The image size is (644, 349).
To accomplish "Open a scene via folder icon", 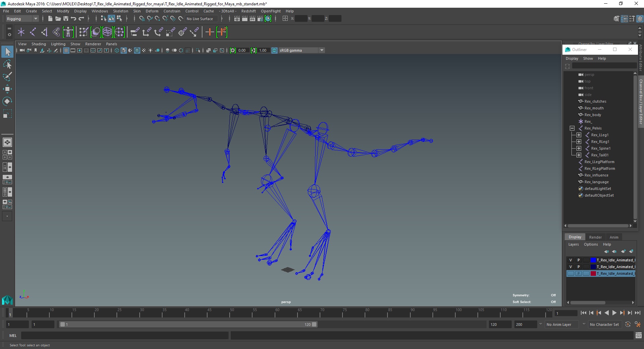I will point(58,19).
